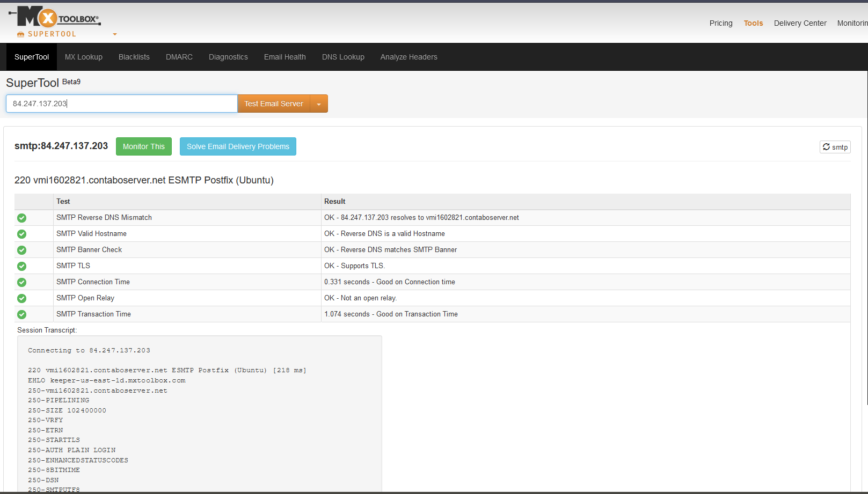Select the Email Health tab

click(285, 57)
